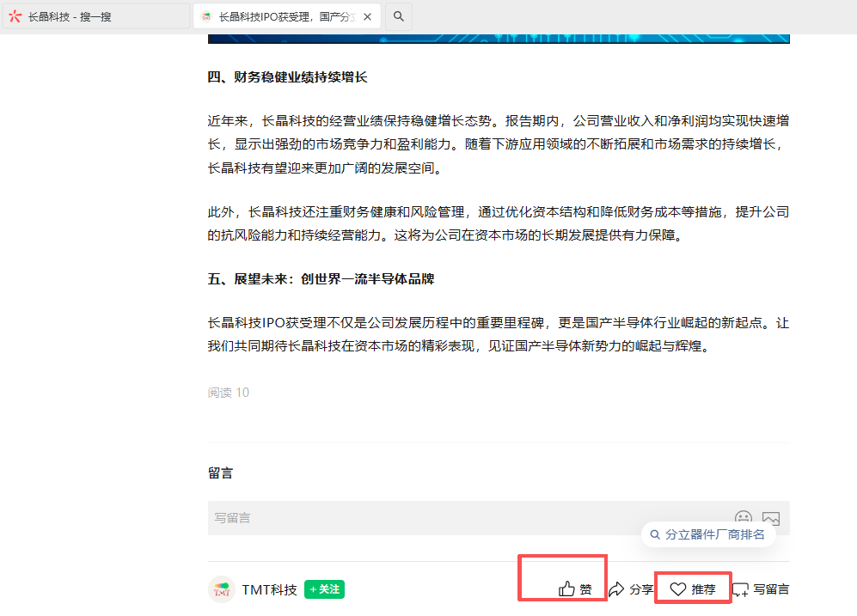This screenshot has height=616, width=857.
Task: Click the paragraph starting 近年来，长晶科技的经营业绩
Action: pos(499,144)
